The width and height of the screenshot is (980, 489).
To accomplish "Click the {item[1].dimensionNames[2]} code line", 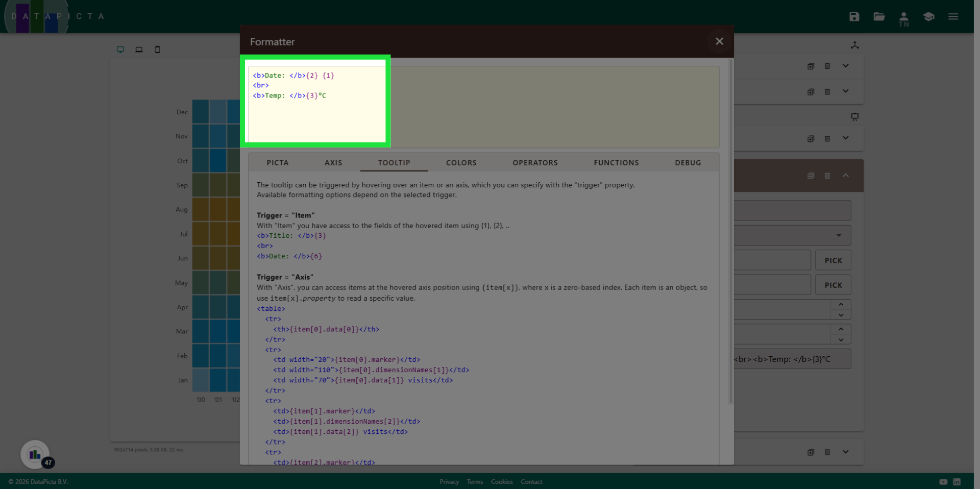I will 347,422.
